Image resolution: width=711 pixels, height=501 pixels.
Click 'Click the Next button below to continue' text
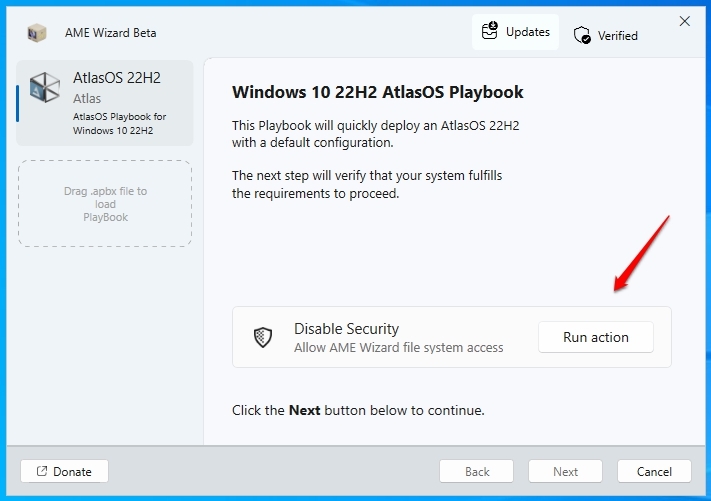click(358, 410)
